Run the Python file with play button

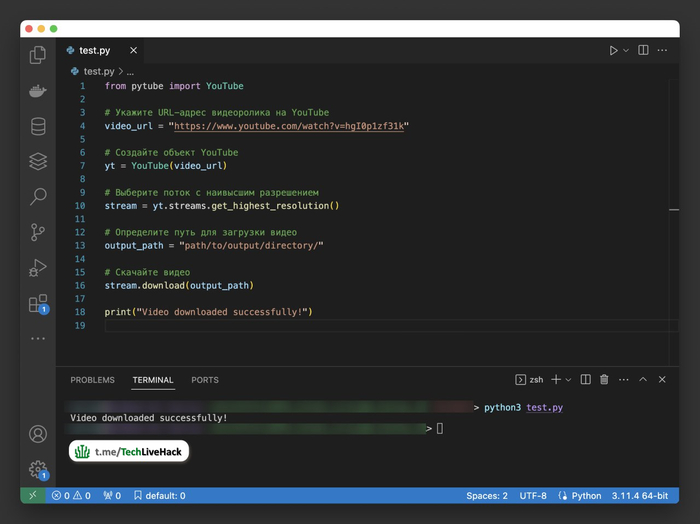click(614, 50)
